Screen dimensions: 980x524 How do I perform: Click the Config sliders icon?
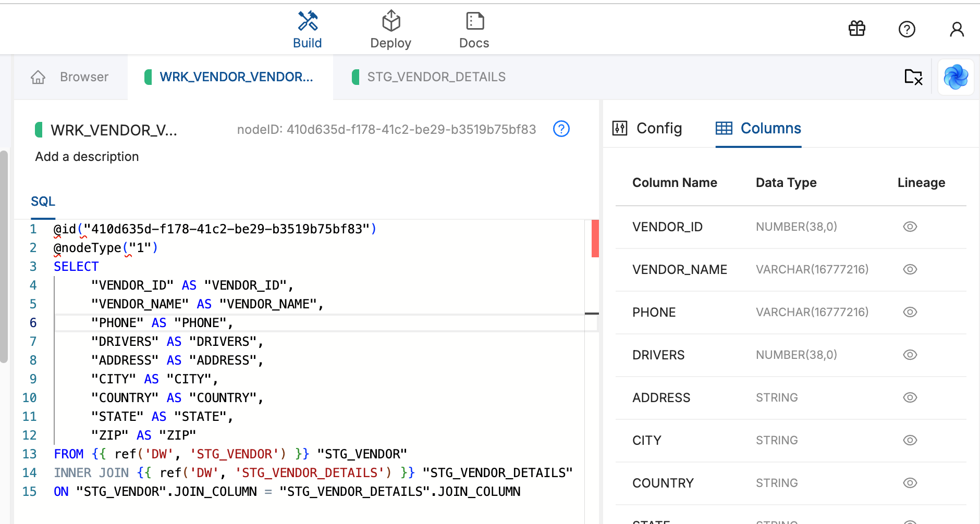coord(619,128)
